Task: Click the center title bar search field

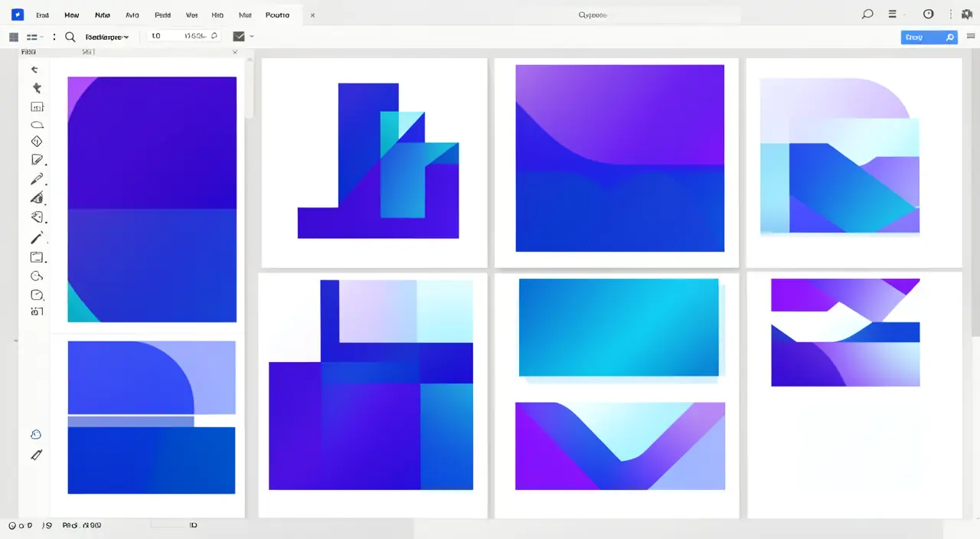Action: tap(593, 15)
